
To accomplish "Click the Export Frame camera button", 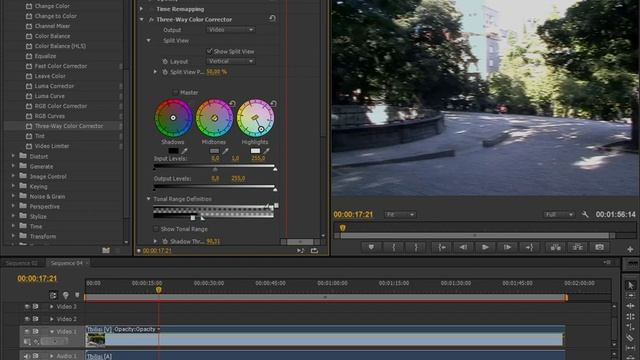I will (599, 247).
